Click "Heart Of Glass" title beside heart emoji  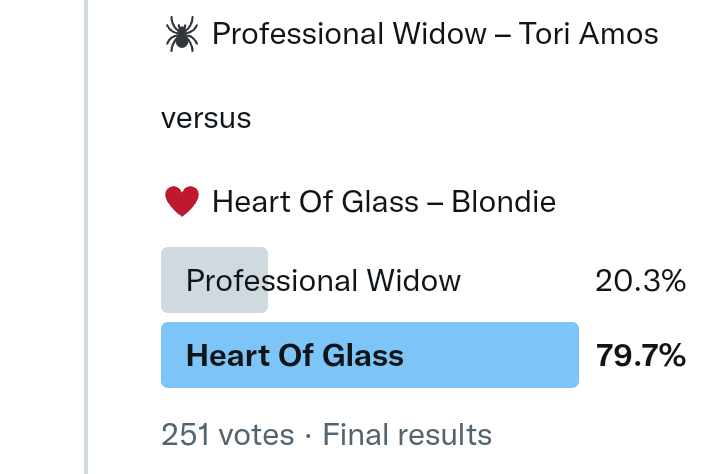click(x=315, y=203)
